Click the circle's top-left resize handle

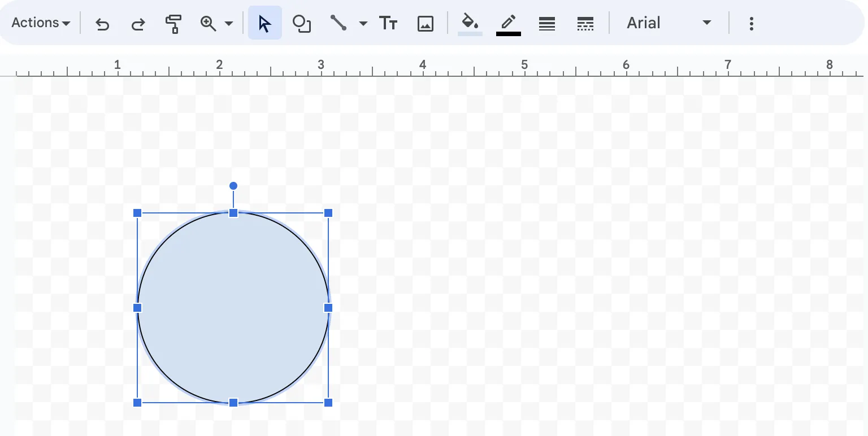click(x=137, y=213)
